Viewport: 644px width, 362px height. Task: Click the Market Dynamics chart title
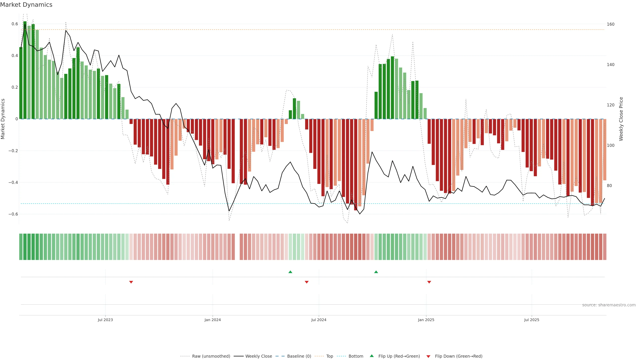click(26, 5)
